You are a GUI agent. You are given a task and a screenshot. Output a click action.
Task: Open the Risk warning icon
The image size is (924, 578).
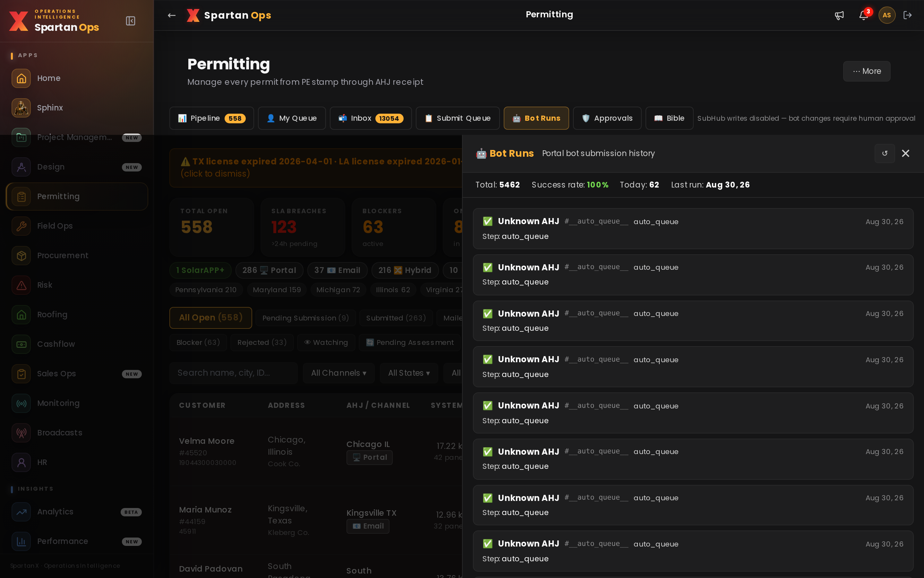point(21,285)
